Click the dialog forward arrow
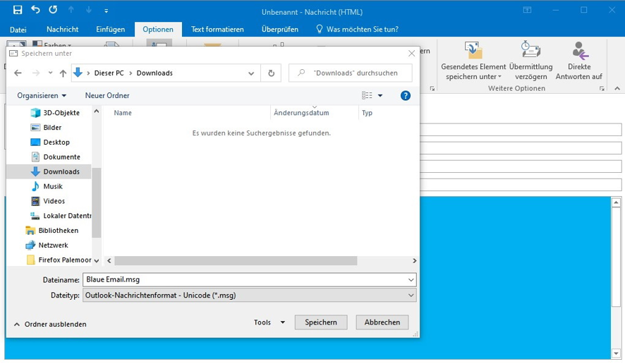The image size is (625, 364). pos(36,73)
